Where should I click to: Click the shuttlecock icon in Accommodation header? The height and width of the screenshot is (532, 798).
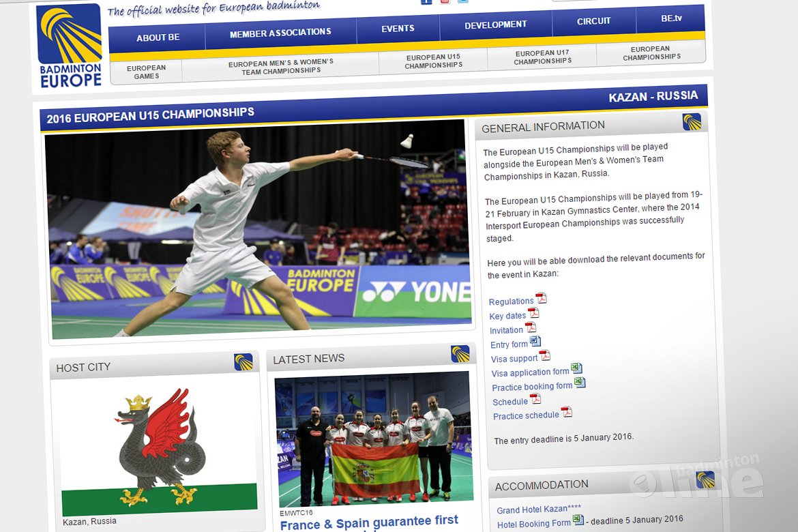point(705,479)
